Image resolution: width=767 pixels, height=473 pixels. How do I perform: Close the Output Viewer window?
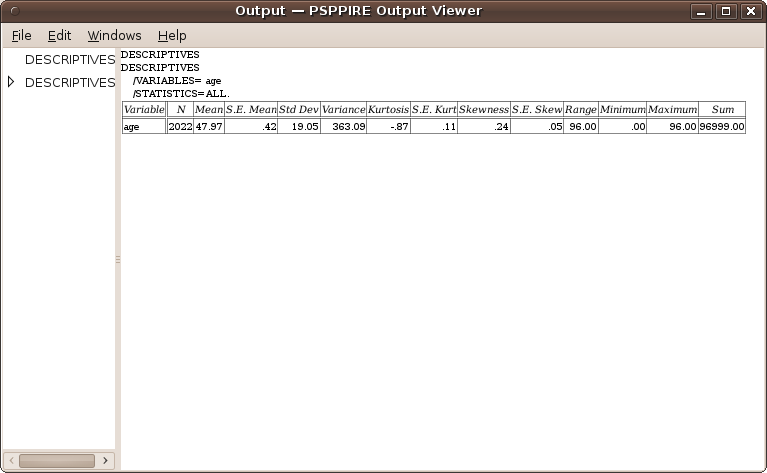click(x=751, y=11)
